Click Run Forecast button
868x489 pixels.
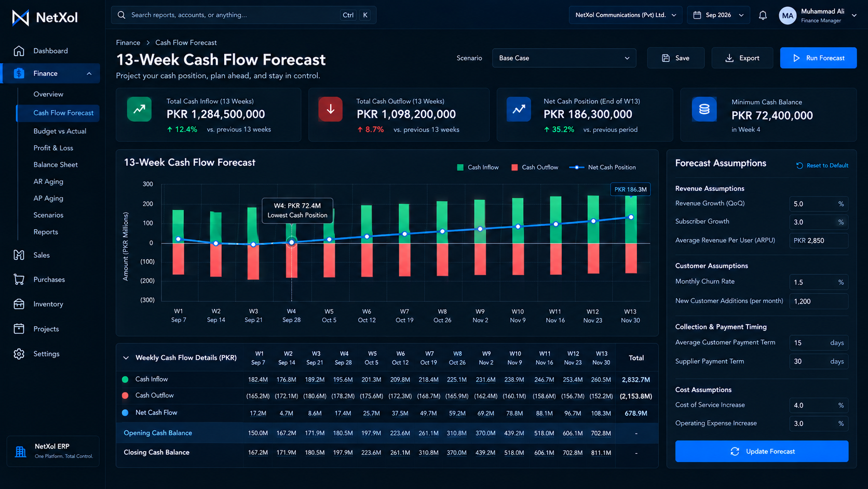tap(818, 58)
